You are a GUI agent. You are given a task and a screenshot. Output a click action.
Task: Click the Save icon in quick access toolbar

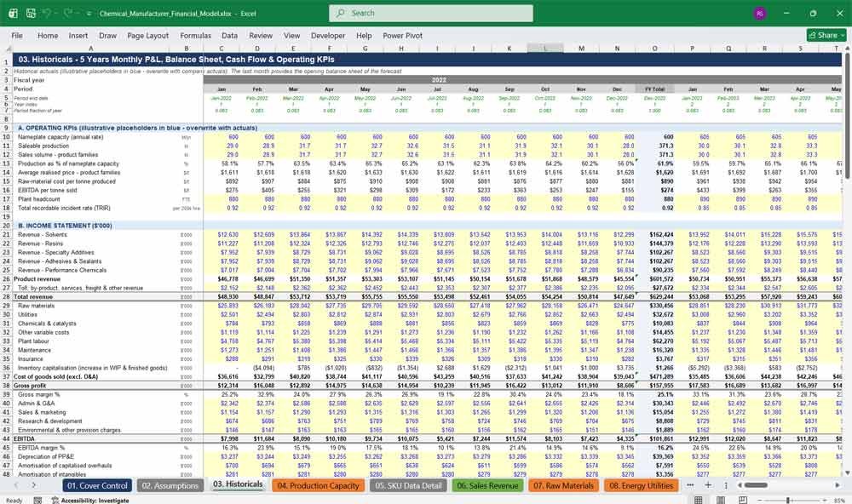pyautogui.click(x=31, y=13)
